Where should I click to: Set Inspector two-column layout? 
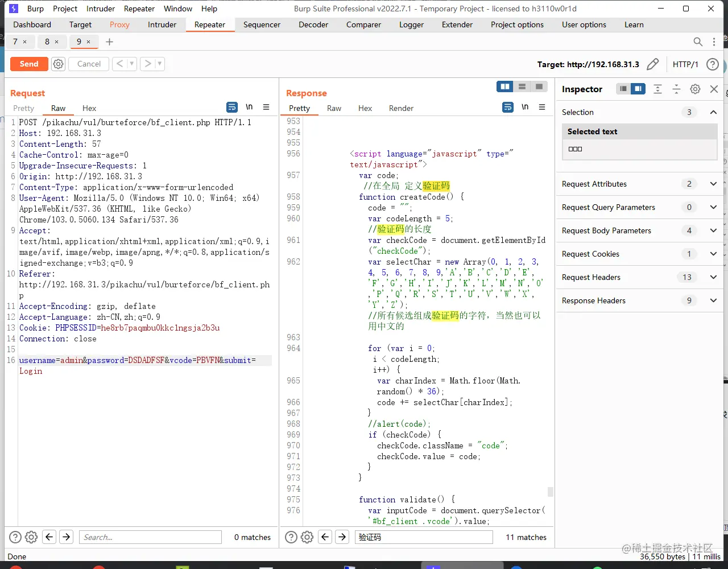click(x=638, y=89)
